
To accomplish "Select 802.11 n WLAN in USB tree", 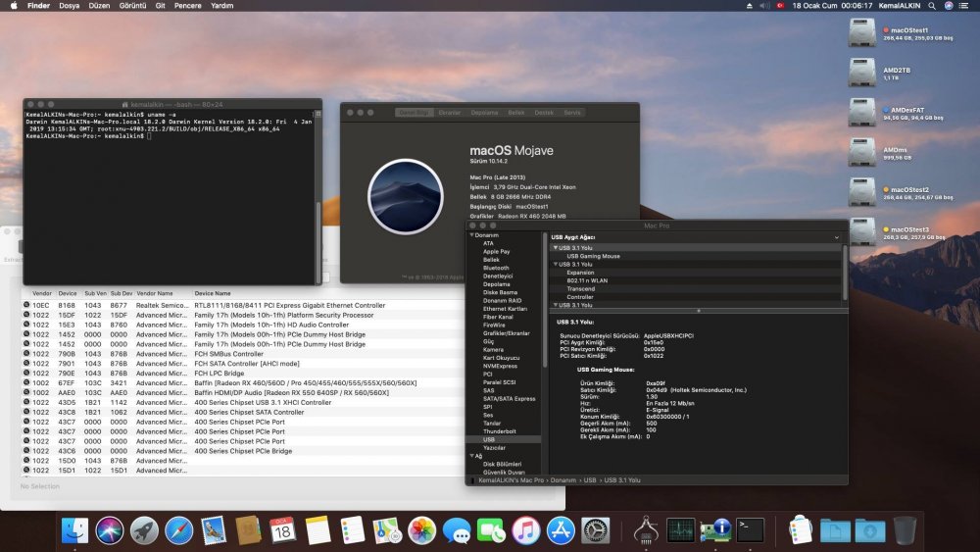I will (587, 280).
